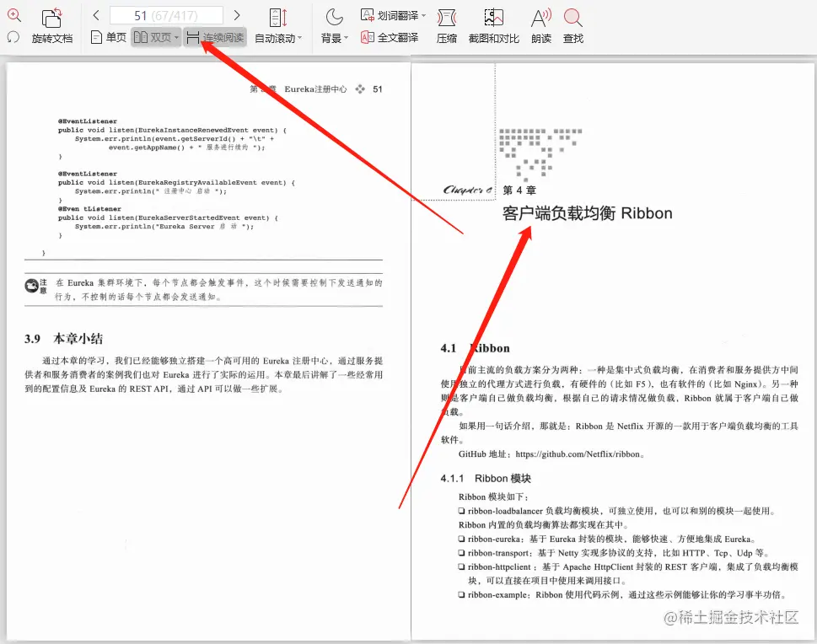Click the 截图和对比 screenshot compare icon

(x=493, y=18)
